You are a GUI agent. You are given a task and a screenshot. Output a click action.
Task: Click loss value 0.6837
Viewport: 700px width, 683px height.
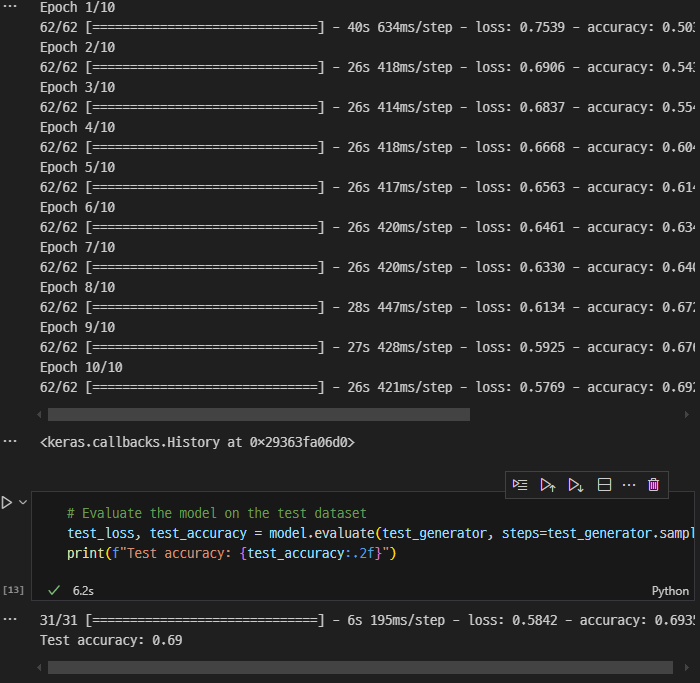click(542, 107)
